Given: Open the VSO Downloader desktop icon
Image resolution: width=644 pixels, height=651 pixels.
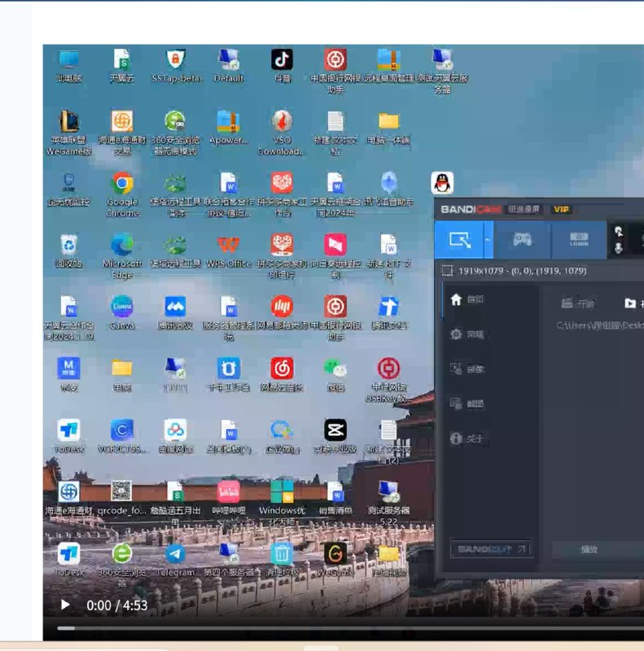Looking at the screenshot, I should (283, 133).
